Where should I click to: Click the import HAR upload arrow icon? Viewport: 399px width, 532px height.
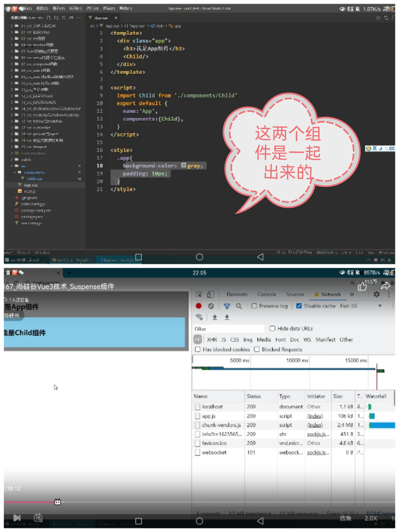pos(215,318)
